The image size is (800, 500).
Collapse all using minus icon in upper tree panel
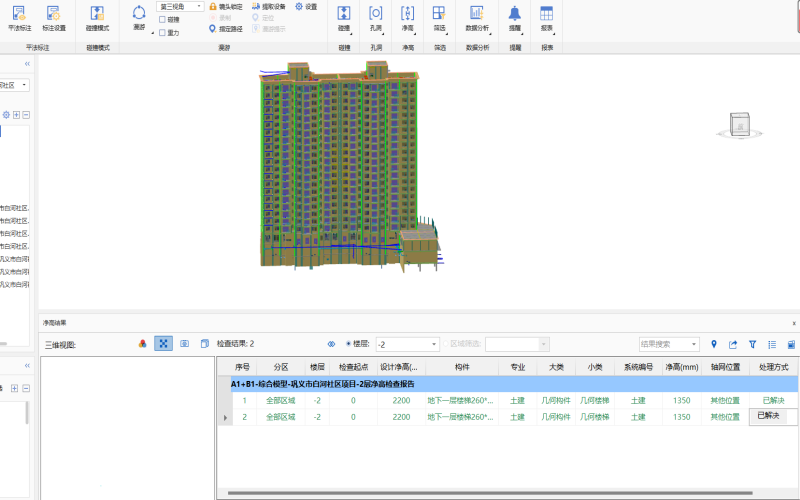[x=26, y=115]
